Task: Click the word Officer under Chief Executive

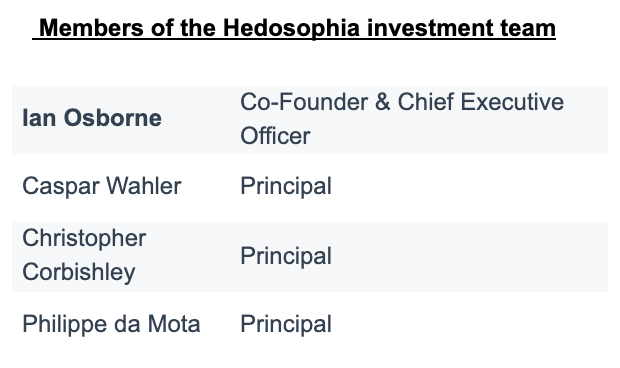Action: [275, 136]
